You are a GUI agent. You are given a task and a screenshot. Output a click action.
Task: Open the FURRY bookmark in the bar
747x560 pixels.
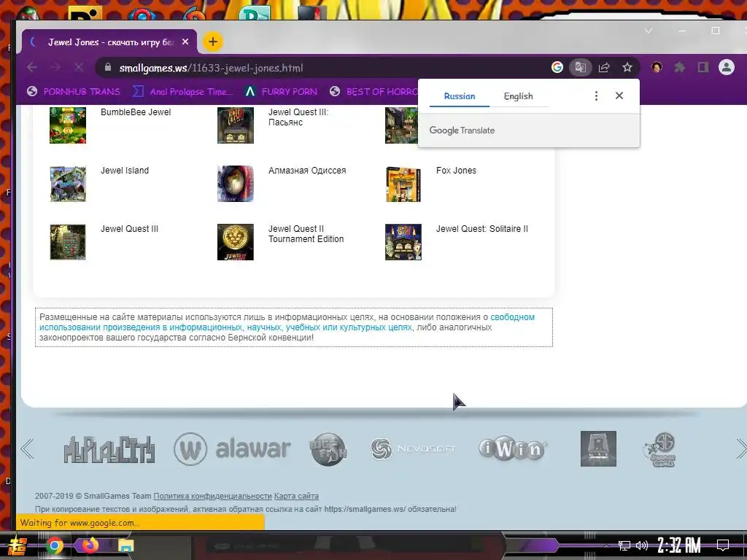(281, 91)
